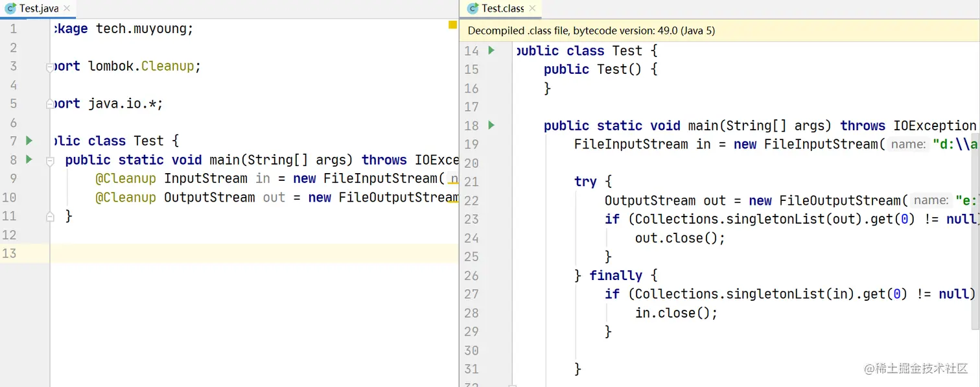980x387 pixels.
Task: Click 'FileOutputStream' on line 10 of Test.java
Action: click(x=399, y=197)
